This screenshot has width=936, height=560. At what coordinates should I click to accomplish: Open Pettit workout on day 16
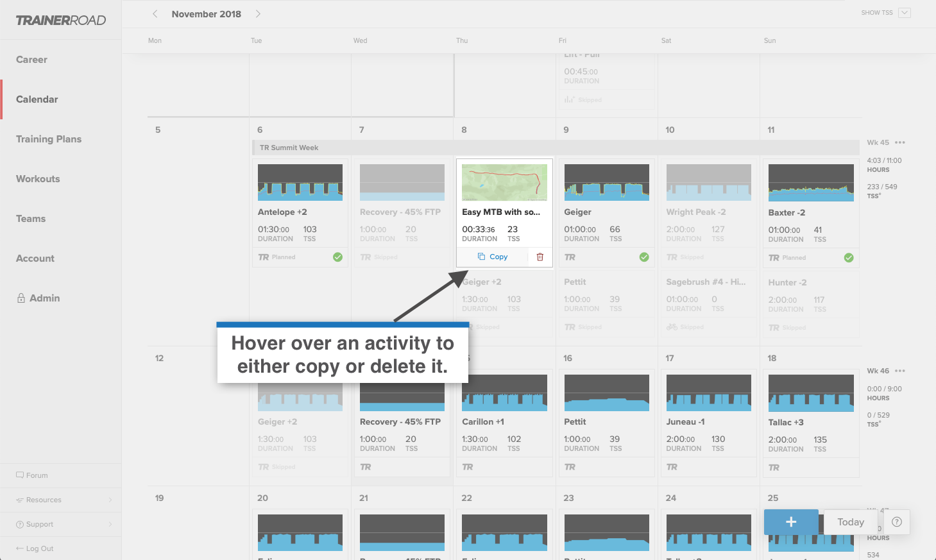click(607, 423)
